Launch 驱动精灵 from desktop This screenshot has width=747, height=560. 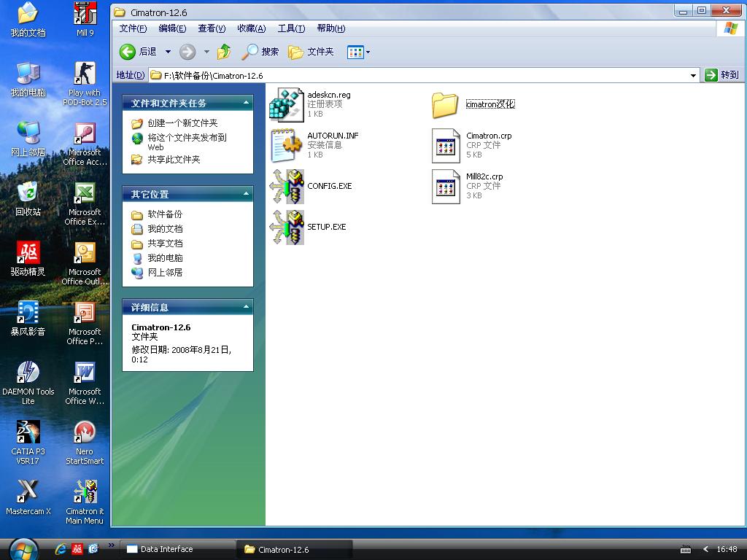pyautogui.click(x=28, y=259)
